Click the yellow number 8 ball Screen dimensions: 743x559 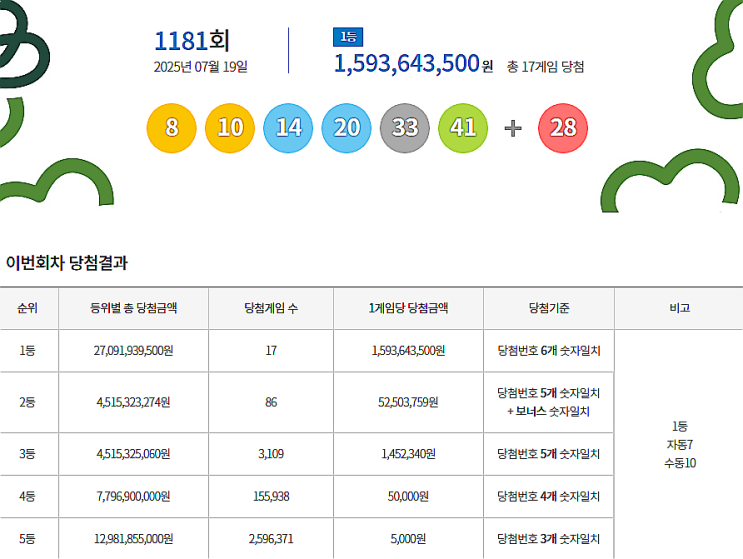point(172,128)
